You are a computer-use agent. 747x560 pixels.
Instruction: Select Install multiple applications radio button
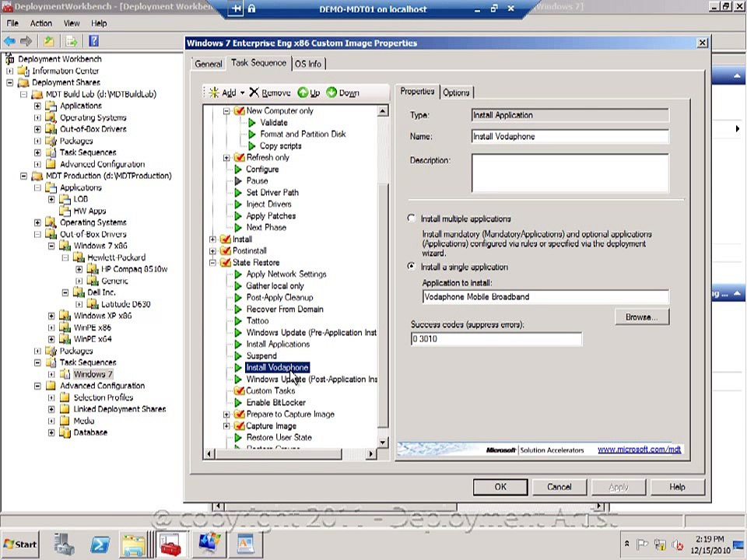412,219
